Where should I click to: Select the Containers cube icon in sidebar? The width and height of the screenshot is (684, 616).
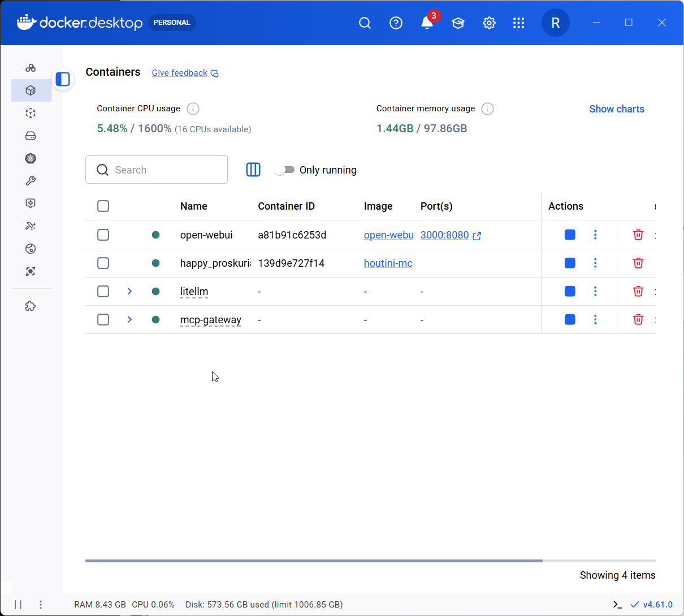pos(31,90)
